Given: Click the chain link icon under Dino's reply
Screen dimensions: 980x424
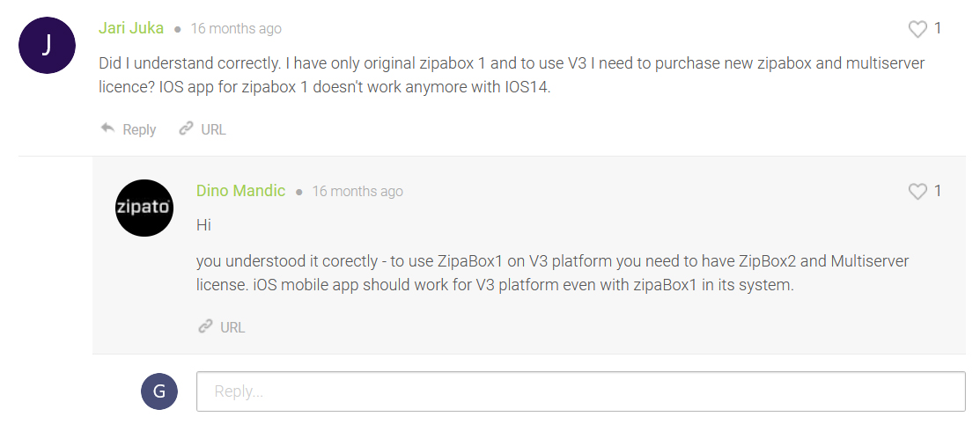Looking at the screenshot, I should 205,326.
